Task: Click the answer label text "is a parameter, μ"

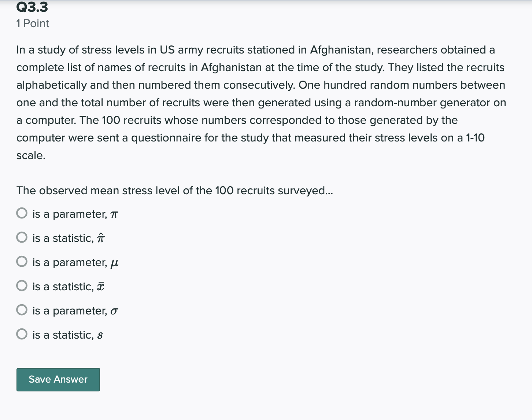Action: tap(75, 262)
